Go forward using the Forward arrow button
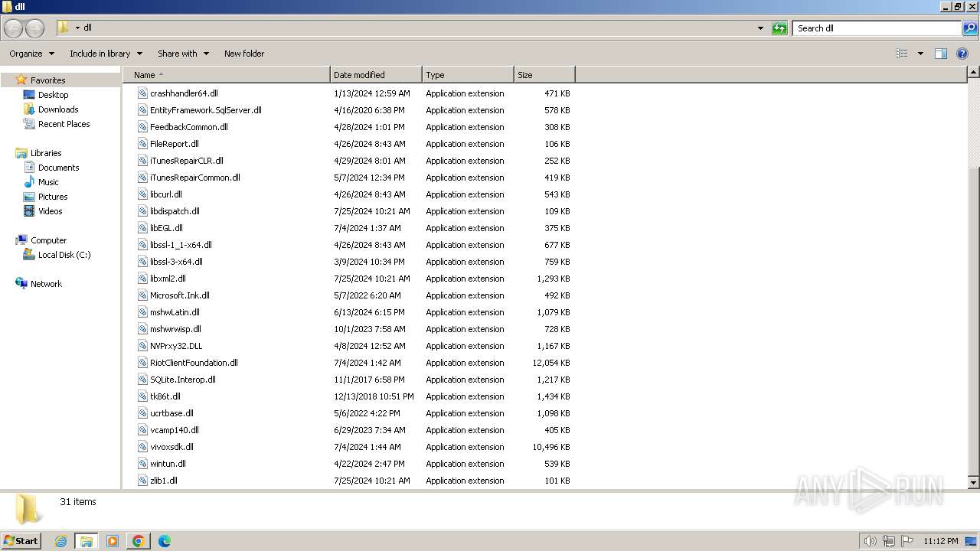Screen dimensions: 980x551 (x=35, y=28)
